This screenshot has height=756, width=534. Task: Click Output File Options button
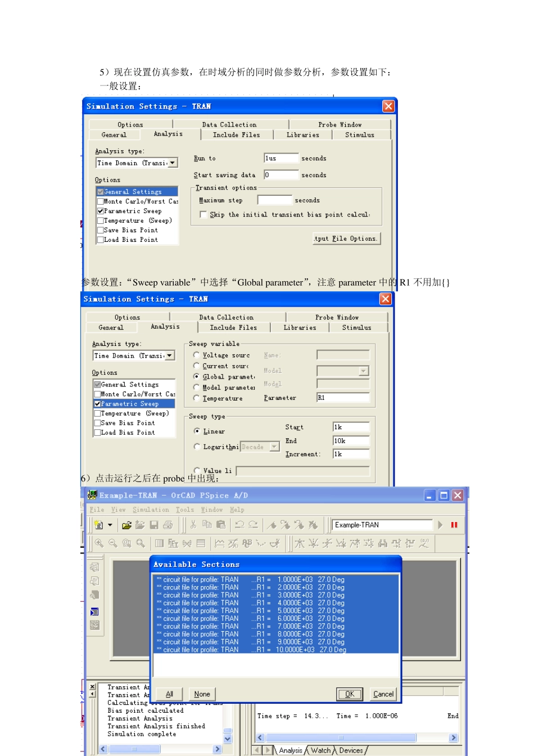(x=346, y=238)
